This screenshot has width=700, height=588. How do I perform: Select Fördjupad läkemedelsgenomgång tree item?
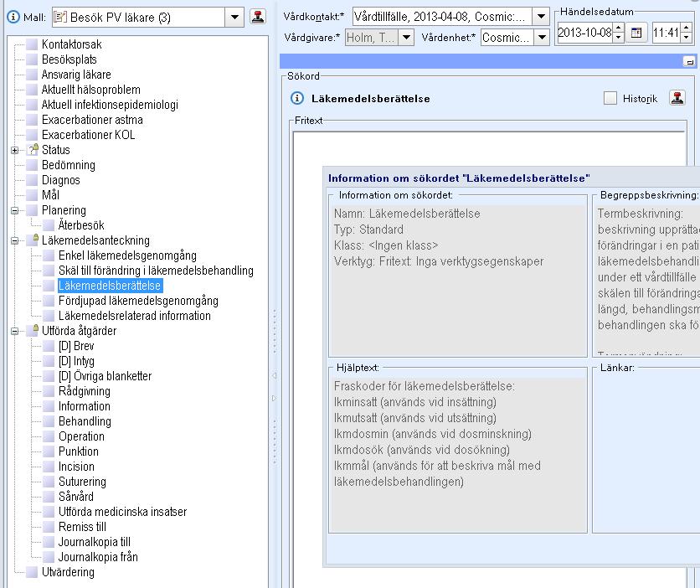coord(138,301)
